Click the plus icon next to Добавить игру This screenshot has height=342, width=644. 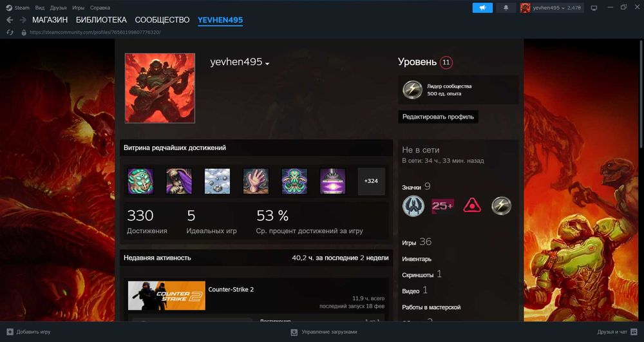click(10, 332)
